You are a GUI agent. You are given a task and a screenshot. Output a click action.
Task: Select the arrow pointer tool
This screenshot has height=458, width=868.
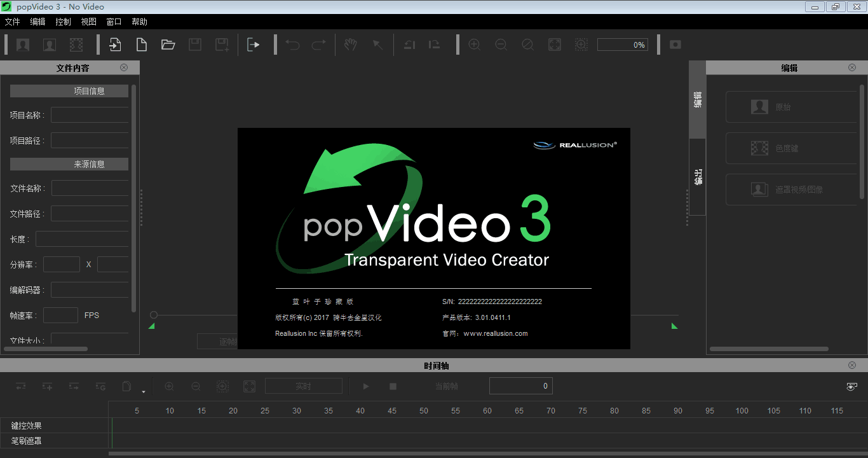[x=377, y=45]
